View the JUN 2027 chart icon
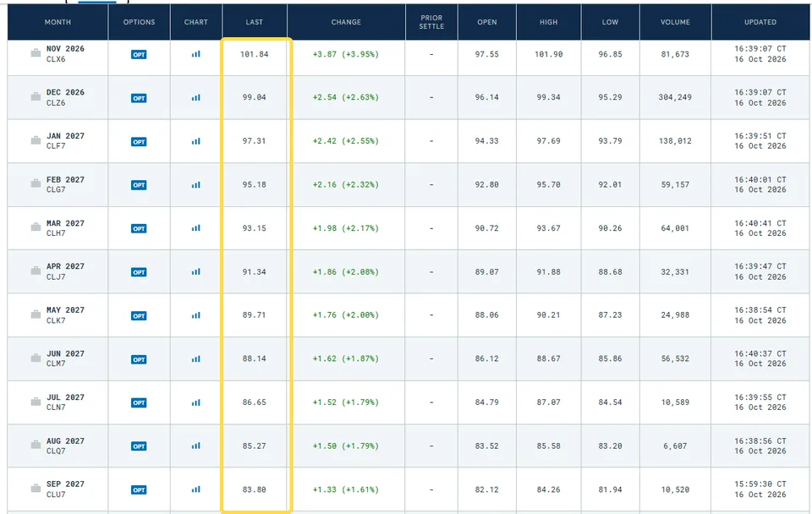This screenshot has height=514, width=812. 195,358
